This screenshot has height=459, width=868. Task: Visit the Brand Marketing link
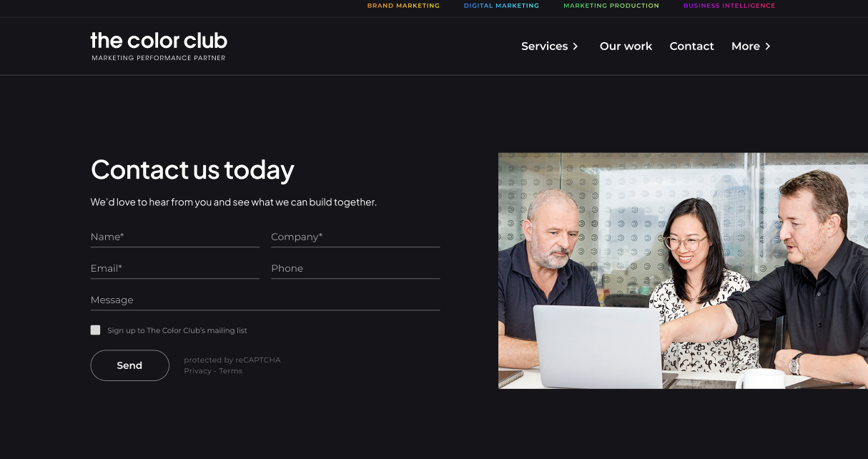click(403, 6)
